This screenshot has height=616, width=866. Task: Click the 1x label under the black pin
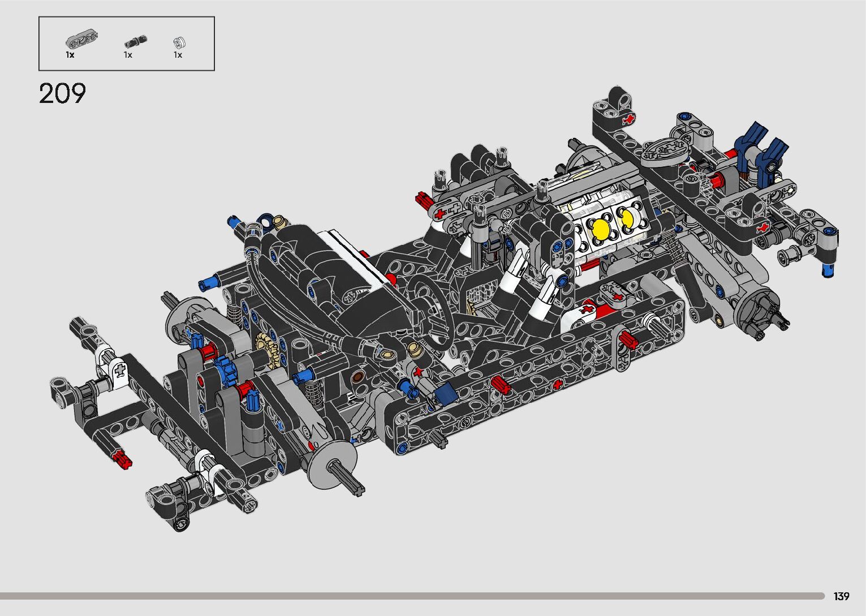click(x=128, y=55)
